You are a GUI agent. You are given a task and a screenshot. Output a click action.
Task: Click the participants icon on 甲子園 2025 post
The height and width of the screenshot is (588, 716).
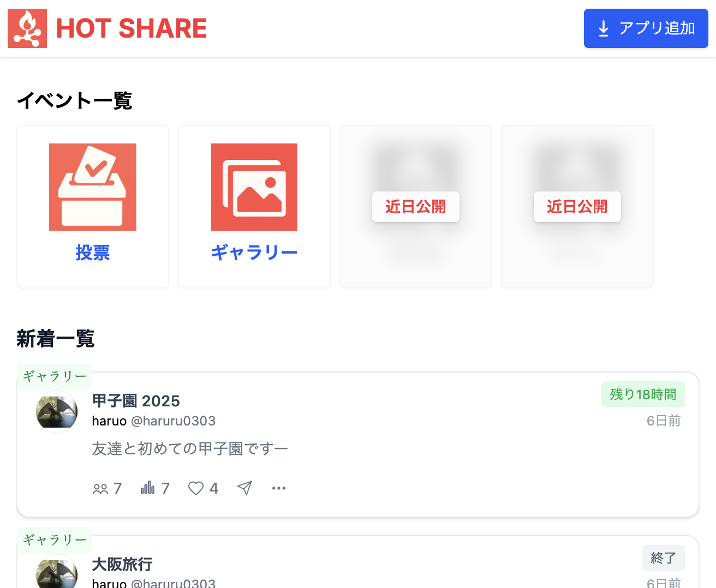point(100,489)
